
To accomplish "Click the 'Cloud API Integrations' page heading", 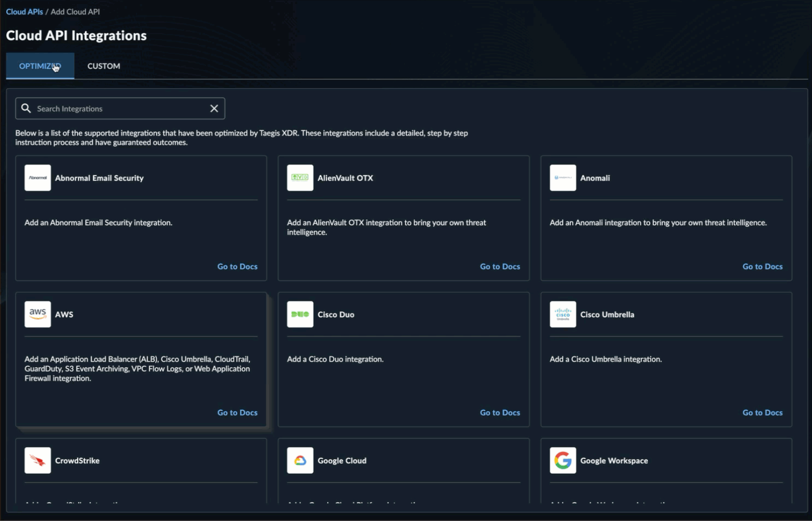I will [x=76, y=36].
